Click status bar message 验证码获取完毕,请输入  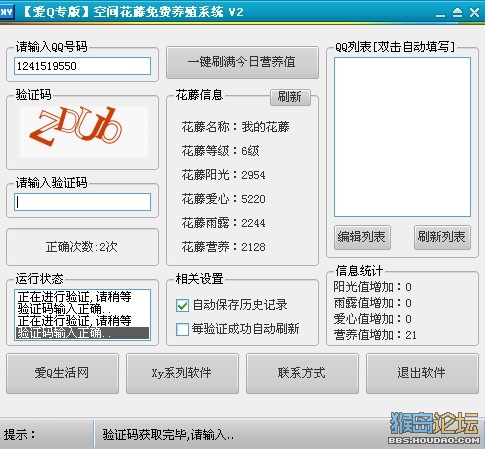click(168, 435)
